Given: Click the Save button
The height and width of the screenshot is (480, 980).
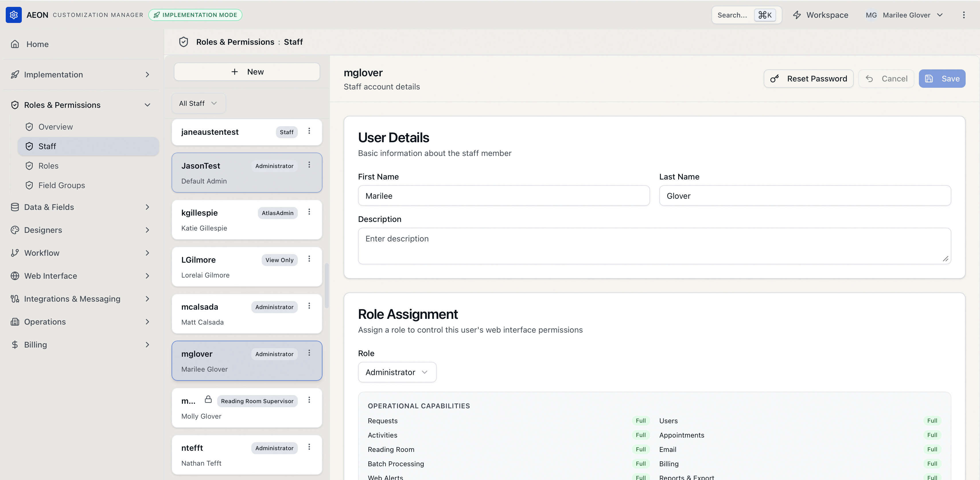Looking at the screenshot, I should point(942,79).
